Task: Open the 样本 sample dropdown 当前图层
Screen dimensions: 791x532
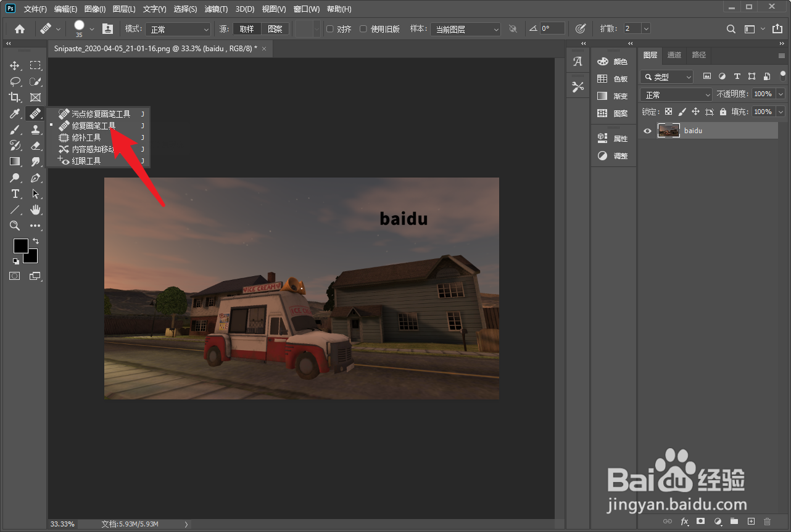Action: (x=465, y=29)
